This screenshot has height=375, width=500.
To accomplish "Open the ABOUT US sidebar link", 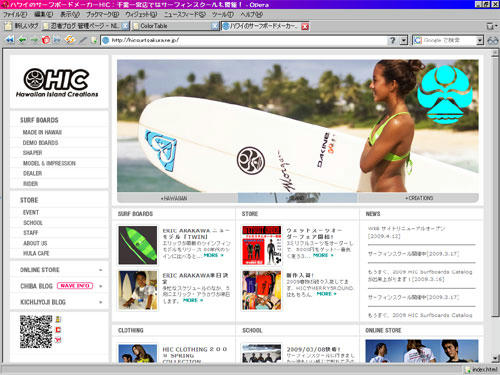I will [35, 243].
